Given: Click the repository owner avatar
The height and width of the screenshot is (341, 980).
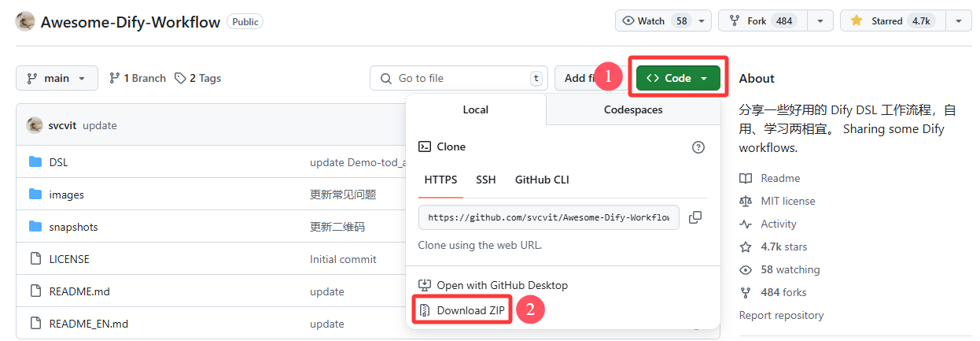Looking at the screenshot, I should tap(25, 21).
